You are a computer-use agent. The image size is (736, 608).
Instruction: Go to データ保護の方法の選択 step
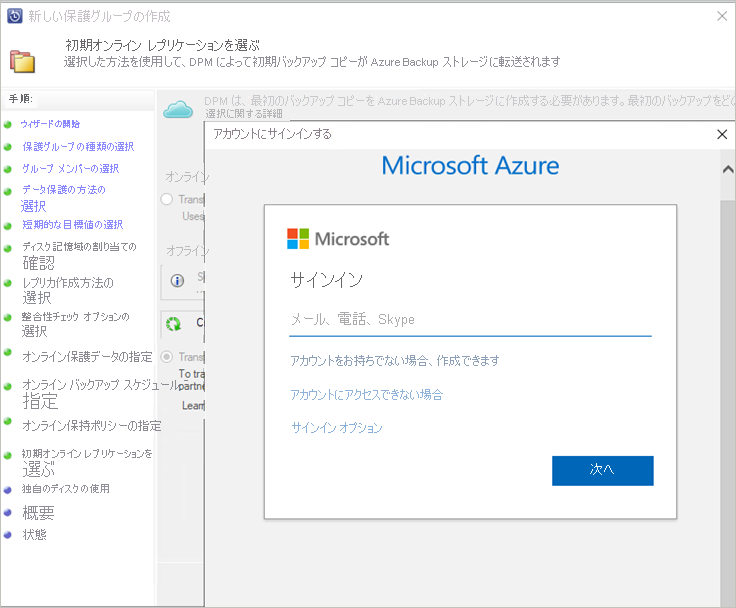coord(63,198)
